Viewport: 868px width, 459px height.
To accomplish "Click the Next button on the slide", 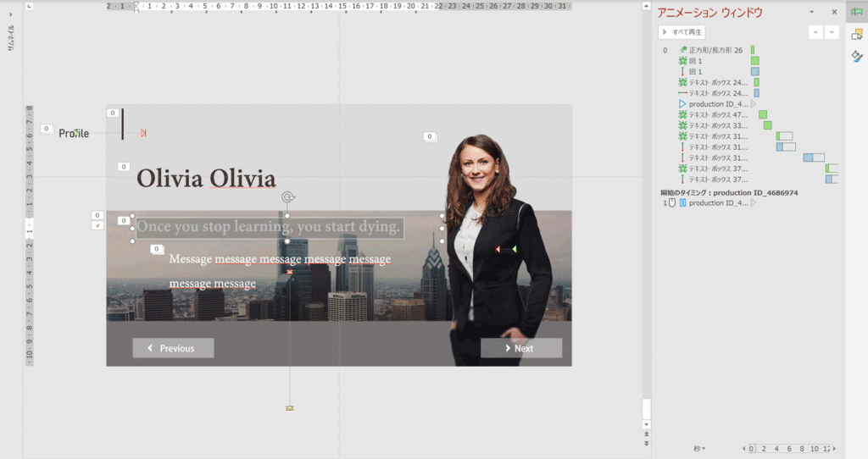I will click(520, 348).
